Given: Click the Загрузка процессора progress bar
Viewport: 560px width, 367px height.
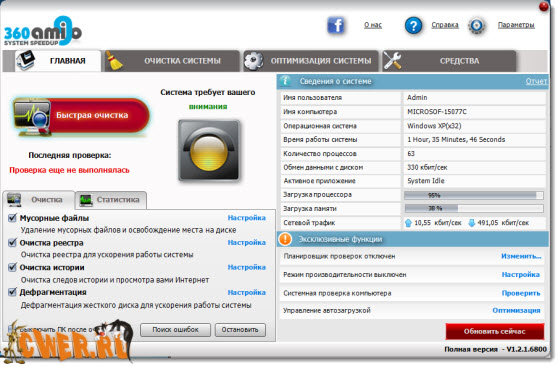Looking at the screenshot, I should click(474, 195).
